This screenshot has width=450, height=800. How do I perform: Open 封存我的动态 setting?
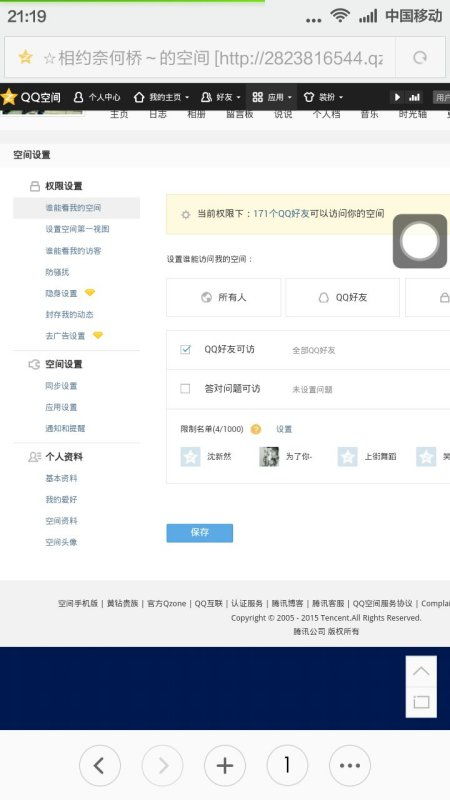click(x=69, y=314)
